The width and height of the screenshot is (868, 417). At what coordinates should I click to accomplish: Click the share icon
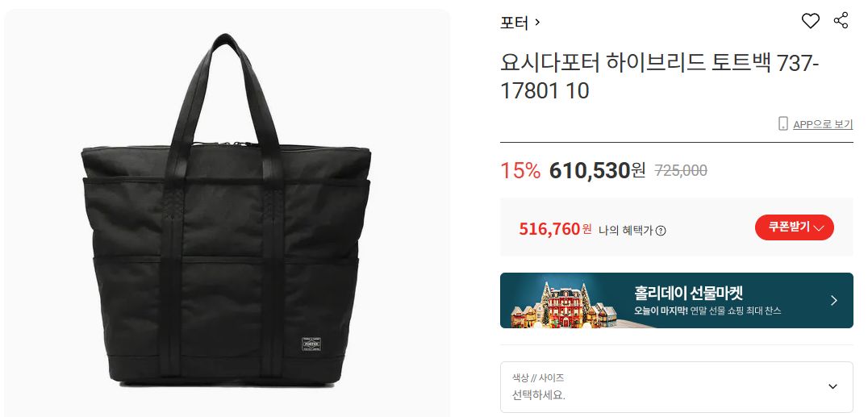(841, 20)
